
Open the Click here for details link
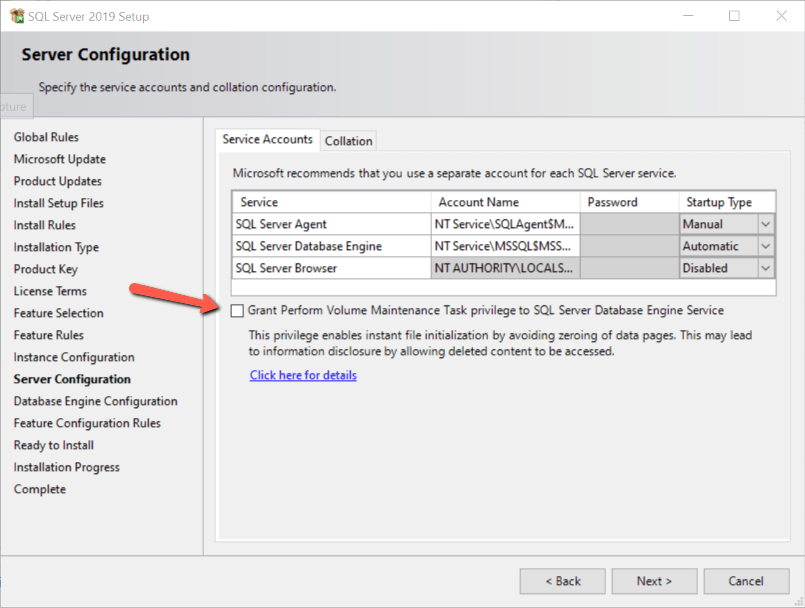click(x=303, y=375)
